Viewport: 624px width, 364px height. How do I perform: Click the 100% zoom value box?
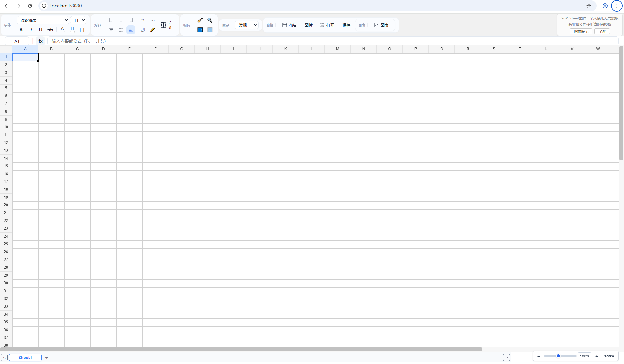pyautogui.click(x=584, y=356)
